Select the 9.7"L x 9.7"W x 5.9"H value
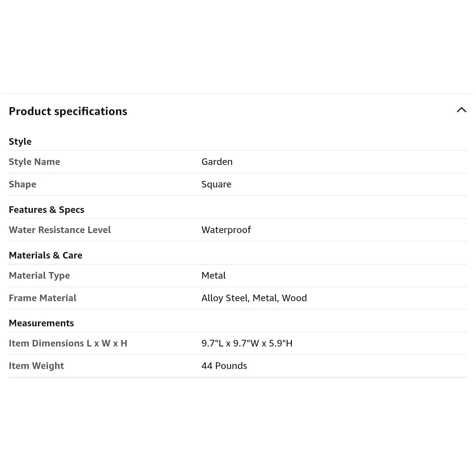The height and width of the screenshot is (476, 476). [247, 343]
